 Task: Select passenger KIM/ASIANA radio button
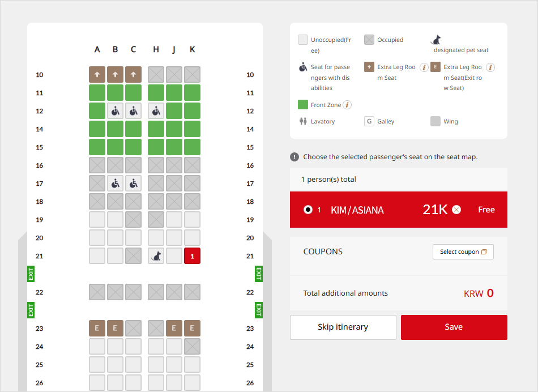pyautogui.click(x=308, y=210)
